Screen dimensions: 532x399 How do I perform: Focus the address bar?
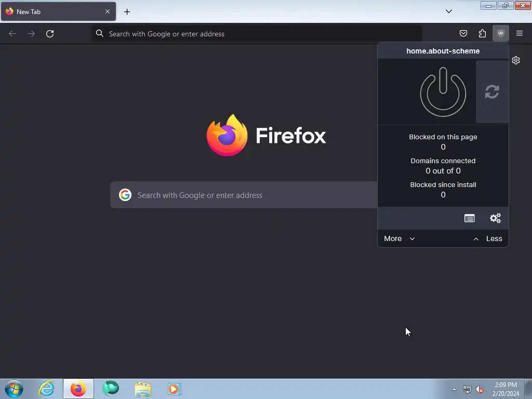257,34
